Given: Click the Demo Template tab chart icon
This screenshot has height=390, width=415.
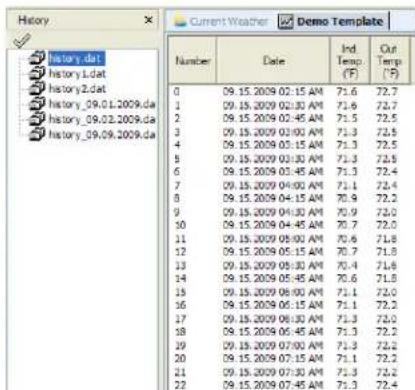Looking at the screenshot, I should [285, 22].
